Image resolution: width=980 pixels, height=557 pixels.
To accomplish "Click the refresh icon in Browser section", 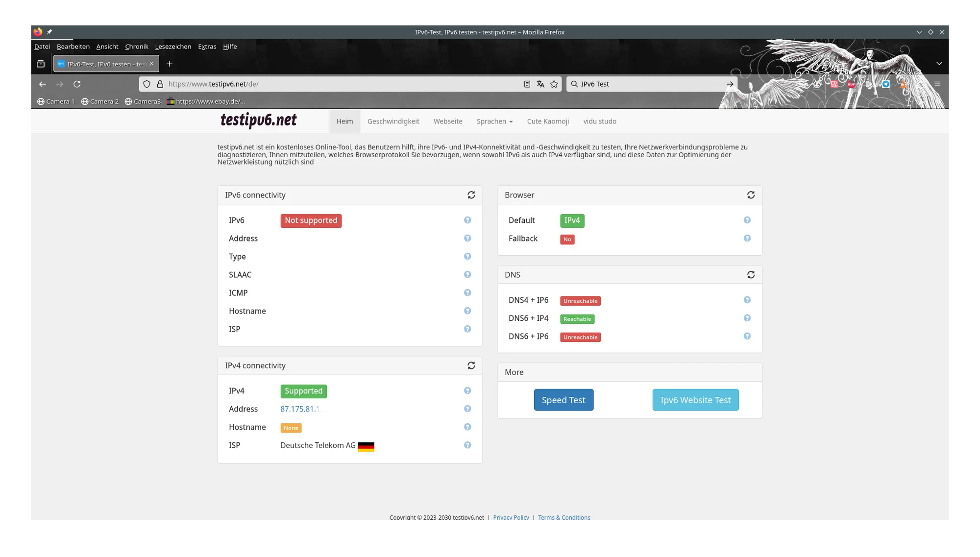I will click(751, 194).
